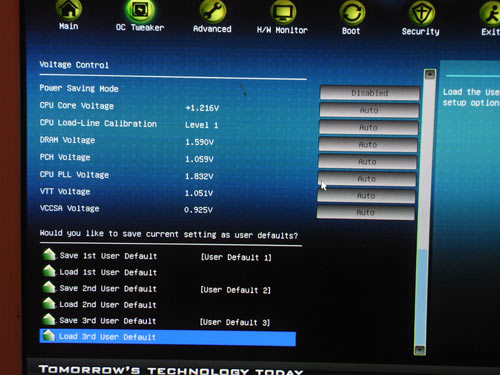
Task: Open PCH Voltage Auto dropdown
Action: click(367, 162)
